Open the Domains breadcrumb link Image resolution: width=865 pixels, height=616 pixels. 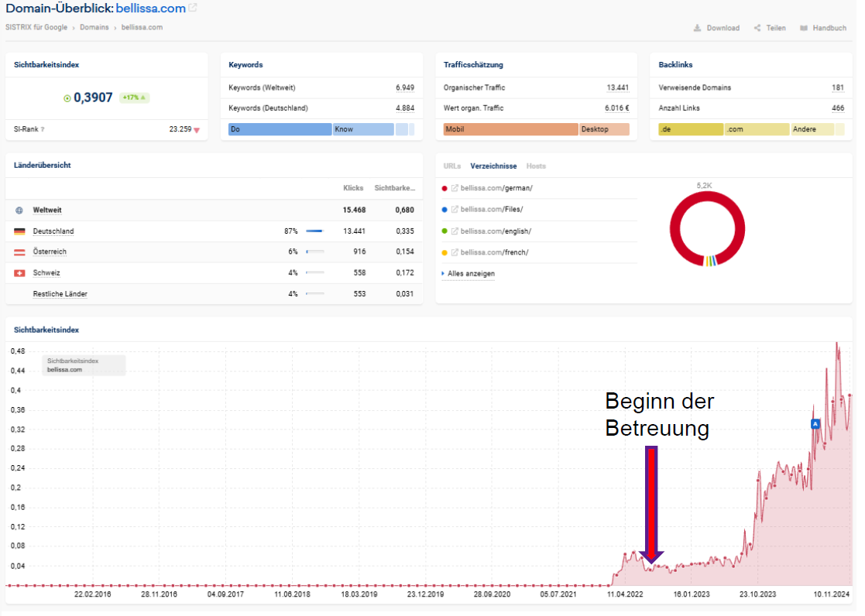pyautogui.click(x=94, y=28)
